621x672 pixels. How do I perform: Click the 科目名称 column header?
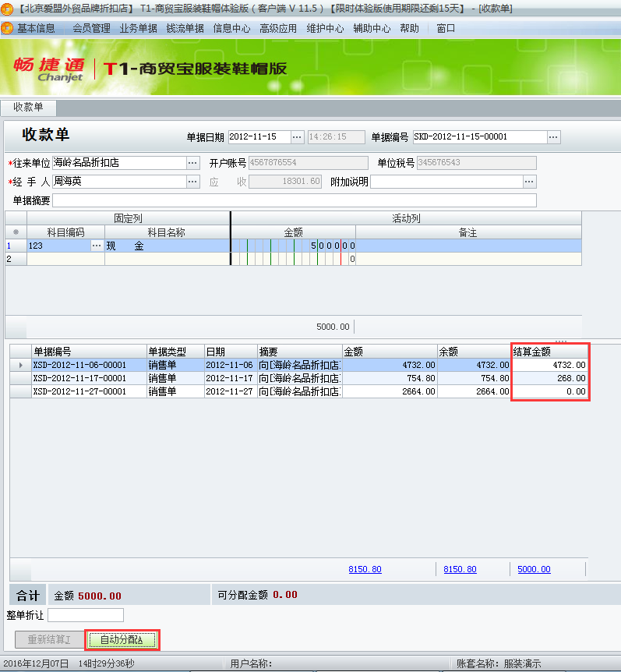tap(167, 232)
